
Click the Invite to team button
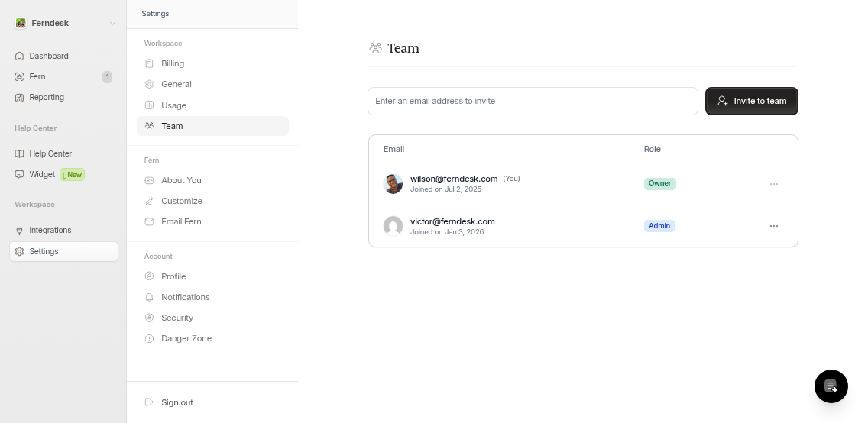point(752,102)
